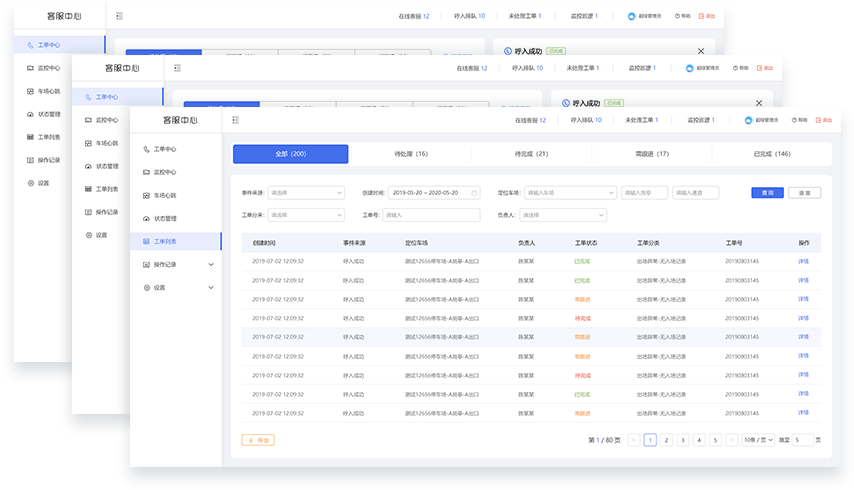Go to 车场心跳 in the sidebar

(165, 195)
